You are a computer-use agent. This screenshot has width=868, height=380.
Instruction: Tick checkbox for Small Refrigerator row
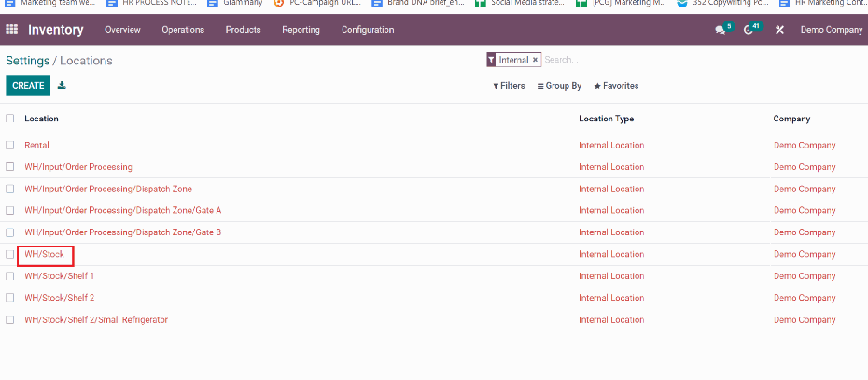(x=10, y=319)
